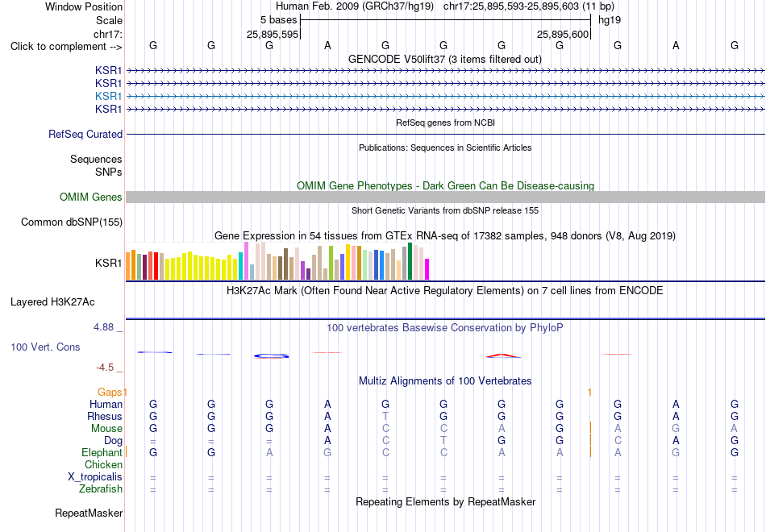This screenshot has width=766, height=532.
Task: Open the Short Genetic Variants dbSNP 155 title
Action: (x=445, y=210)
